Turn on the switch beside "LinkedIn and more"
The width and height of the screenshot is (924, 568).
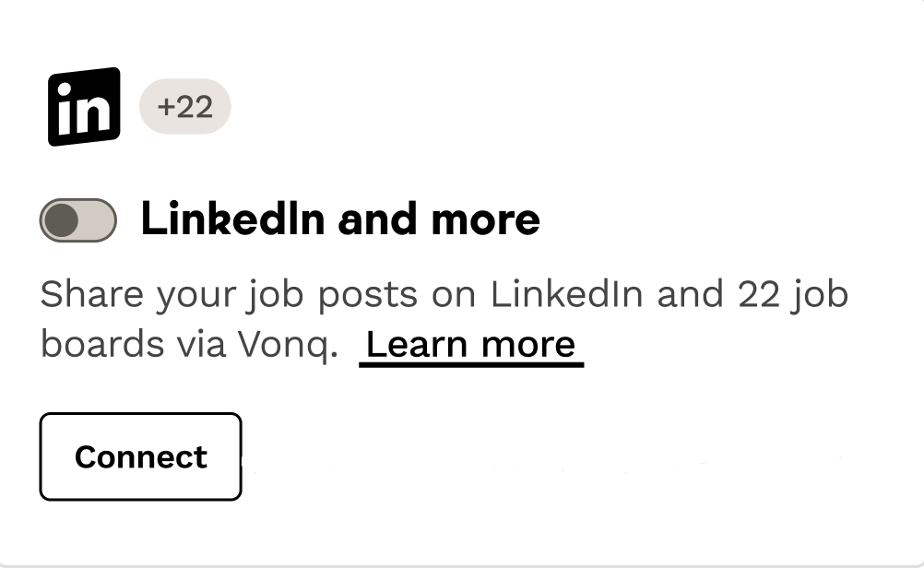(x=78, y=220)
